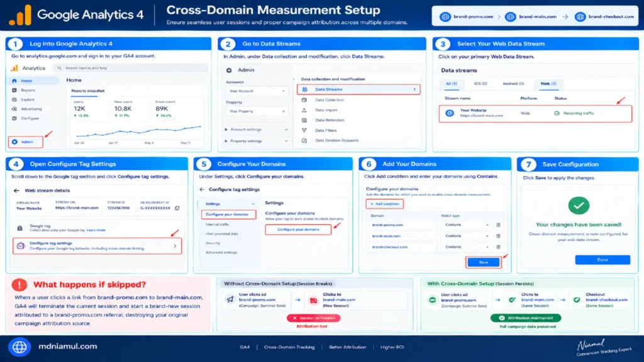Click the Home icon in Analytics sidebar
This screenshot has width=644, height=362.
tap(14, 81)
